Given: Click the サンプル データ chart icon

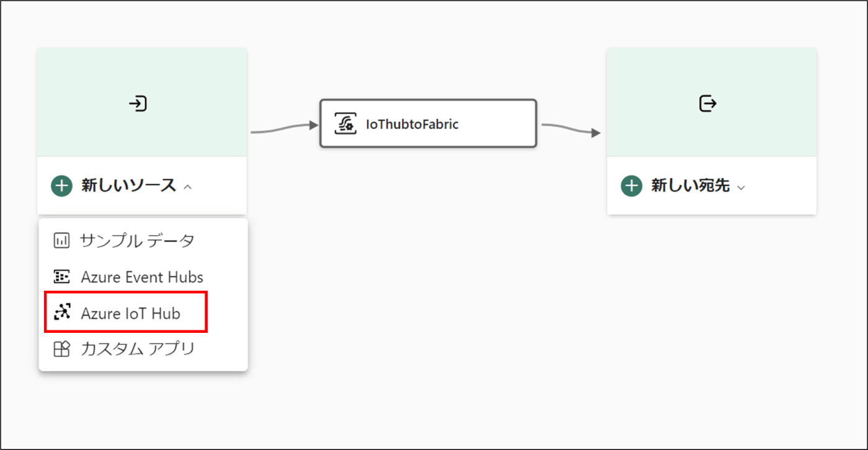Looking at the screenshot, I should 61,240.
